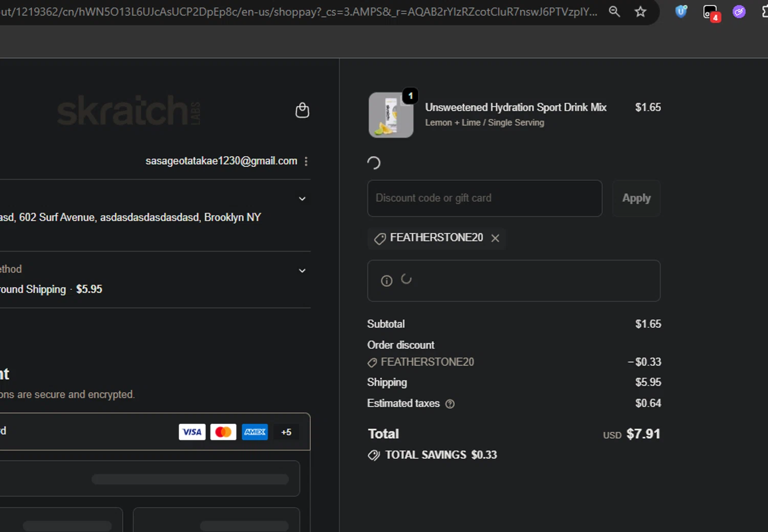Image resolution: width=768 pixels, height=532 pixels.
Task: Click the TOTAL SAVINGS $0.33 text
Action: pos(441,455)
